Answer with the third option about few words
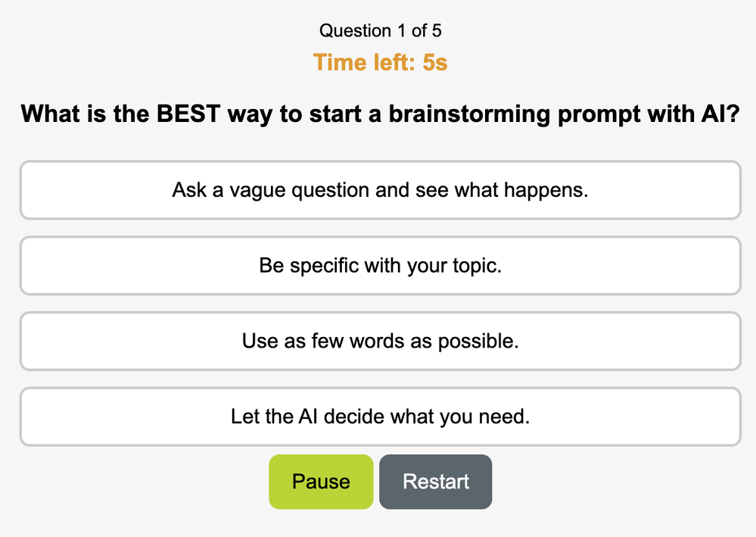The image size is (756, 537). [380, 341]
